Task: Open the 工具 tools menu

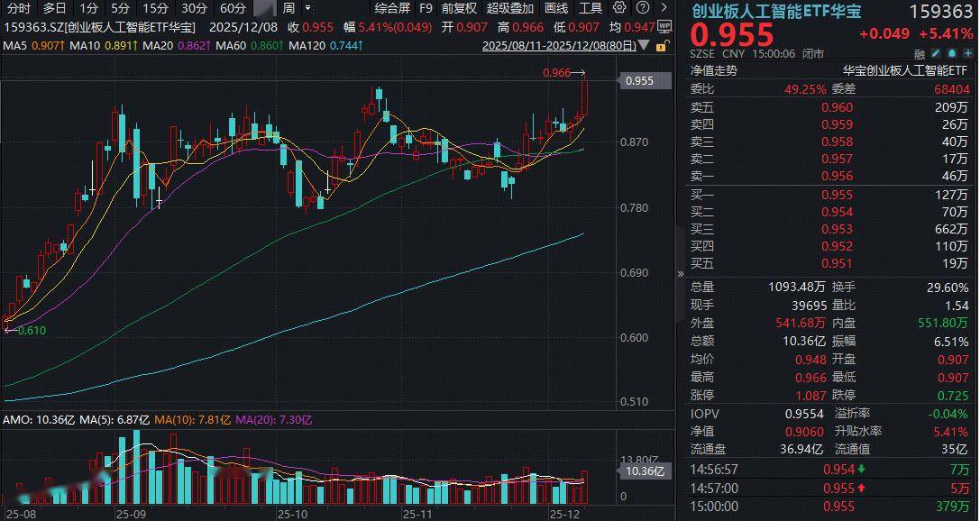Action: 590,8
